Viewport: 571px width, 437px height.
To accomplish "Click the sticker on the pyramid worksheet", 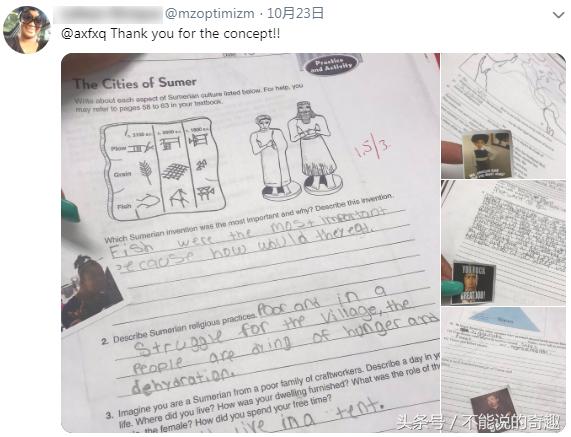I will (x=493, y=410).
